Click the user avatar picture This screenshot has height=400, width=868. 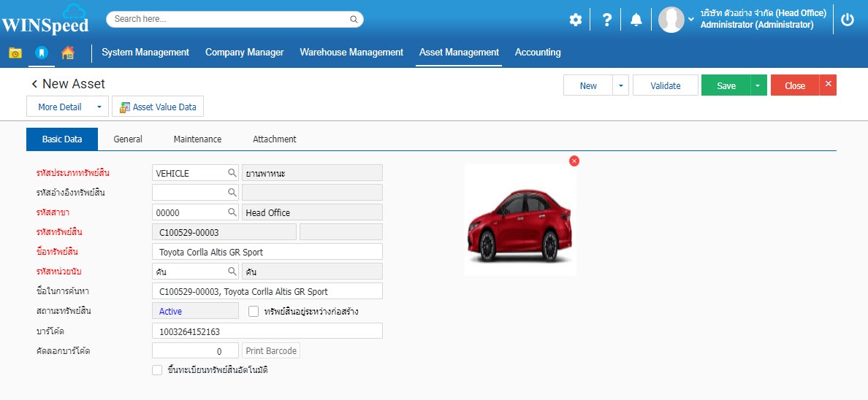click(671, 20)
